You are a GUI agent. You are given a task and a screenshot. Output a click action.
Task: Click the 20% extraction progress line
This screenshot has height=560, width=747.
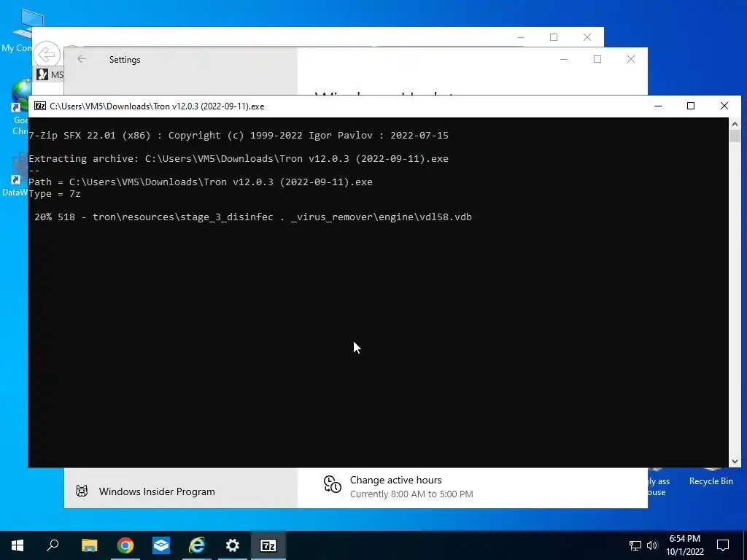tap(253, 217)
